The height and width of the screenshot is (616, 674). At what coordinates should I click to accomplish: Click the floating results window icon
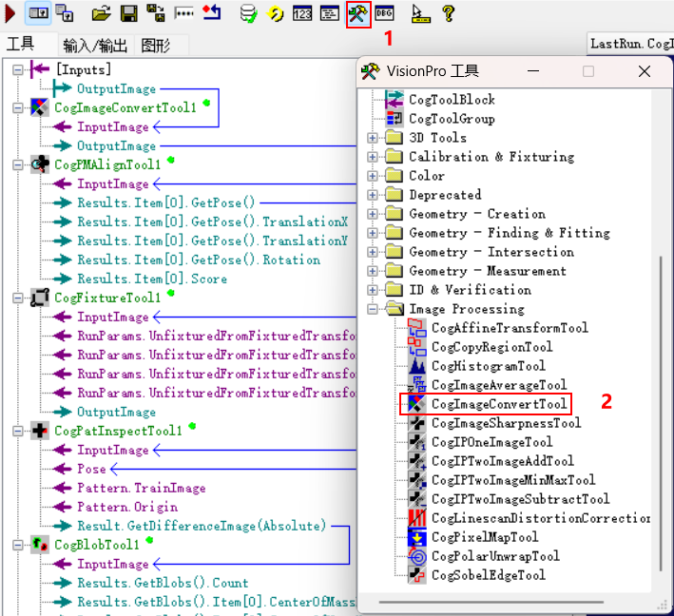[x=65, y=13]
